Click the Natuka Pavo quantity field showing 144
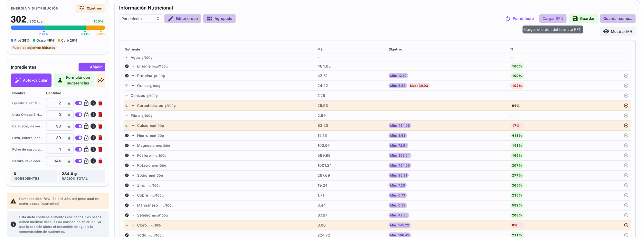The image size is (644, 237). pos(60,161)
